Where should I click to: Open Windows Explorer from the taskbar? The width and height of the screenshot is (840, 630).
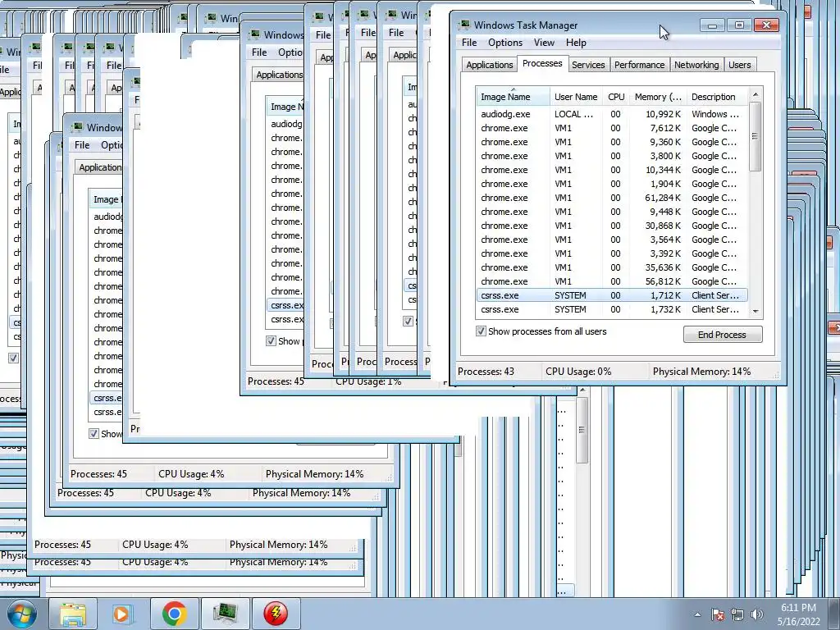coord(73,614)
